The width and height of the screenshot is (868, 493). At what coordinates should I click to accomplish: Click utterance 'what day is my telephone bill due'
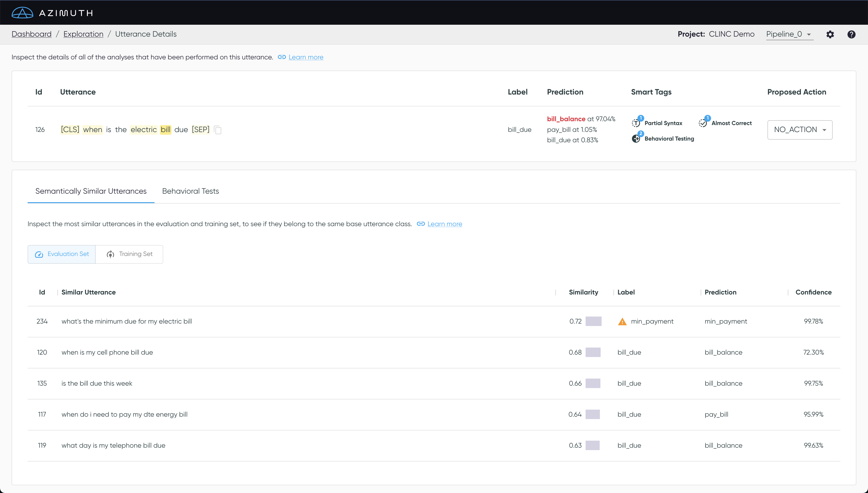tap(113, 445)
